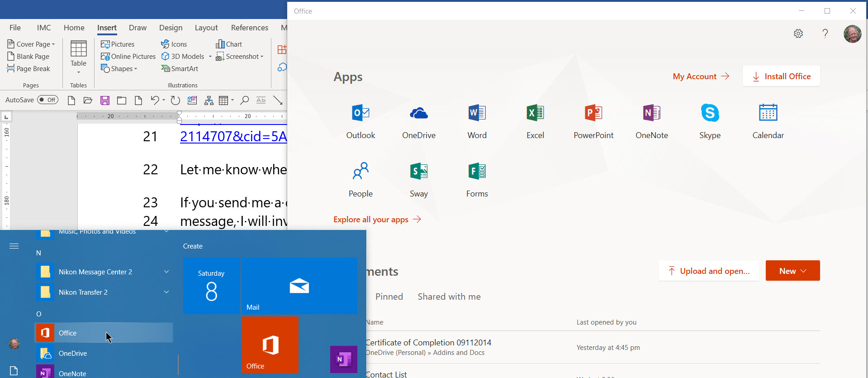The image size is (868, 378).
Task: Click the user avatar in Start menu sidebar
Action: tap(14, 344)
